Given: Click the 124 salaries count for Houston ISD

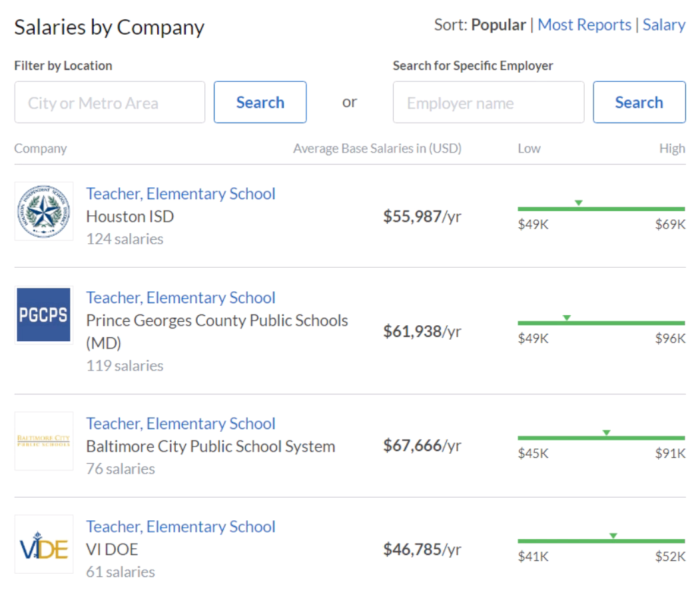Looking at the screenshot, I should (125, 239).
